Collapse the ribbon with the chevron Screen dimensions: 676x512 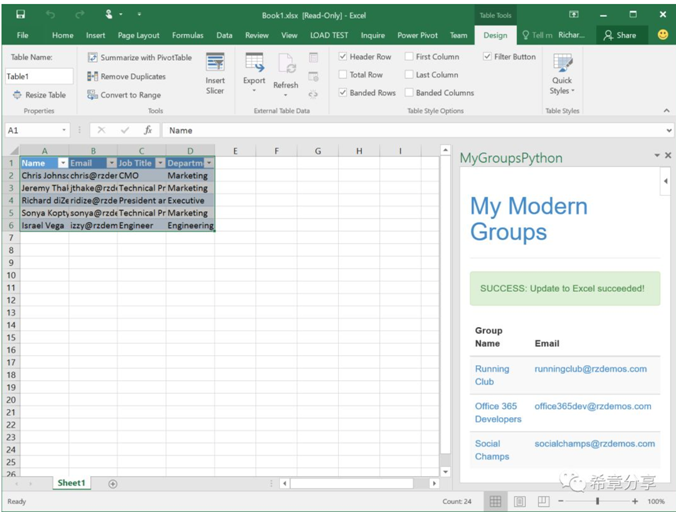(667, 111)
